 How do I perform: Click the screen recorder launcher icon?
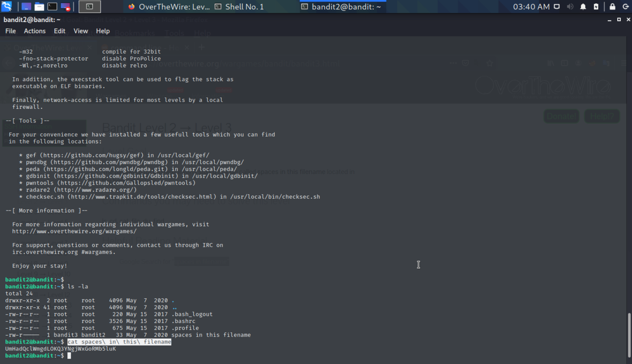[x=65, y=7]
